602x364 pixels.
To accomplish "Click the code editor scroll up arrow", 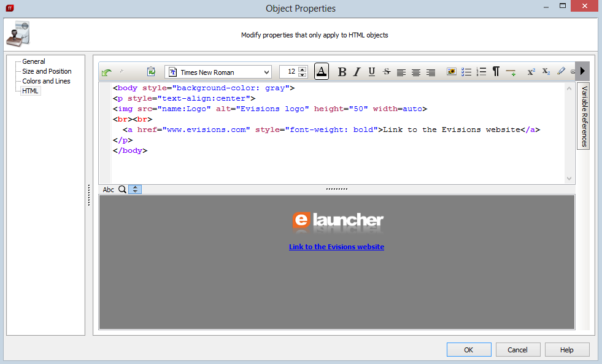I will (x=569, y=88).
